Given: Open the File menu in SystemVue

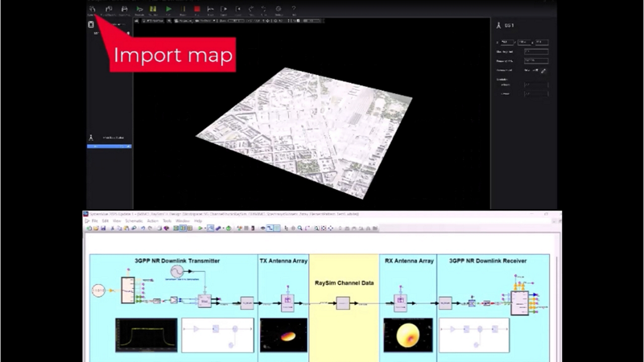Looking at the screenshot, I should click(94, 220).
